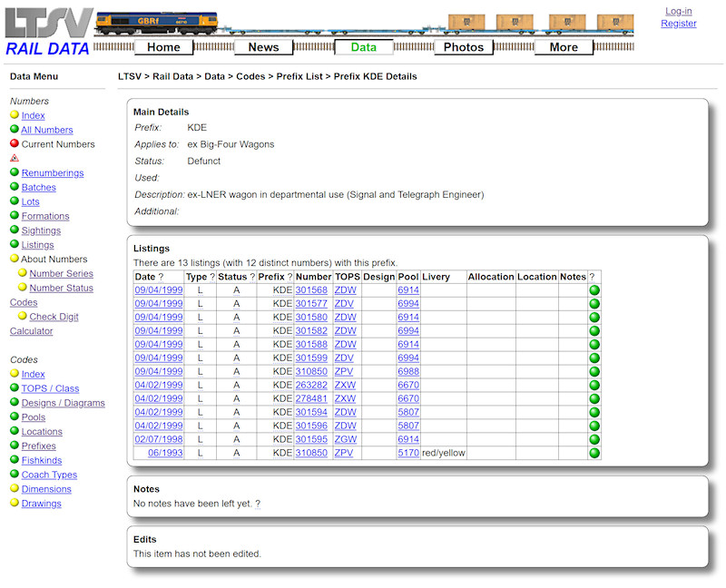Screen dimensions: 726x588
Task: Select the Data tab
Action: (x=363, y=46)
